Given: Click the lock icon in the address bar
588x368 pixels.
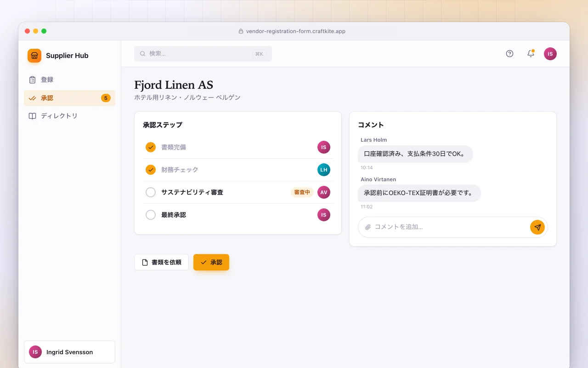Looking at the screenshot, I should pyautogui.click(x=241, y=31).
